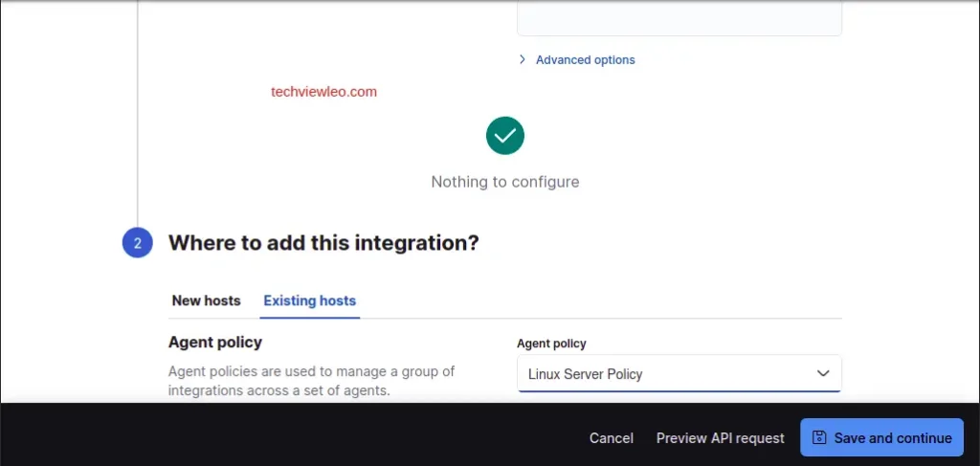Click the text box above Advanced options
The height and width of the screenshot is (466, 980).
[679, 17]
